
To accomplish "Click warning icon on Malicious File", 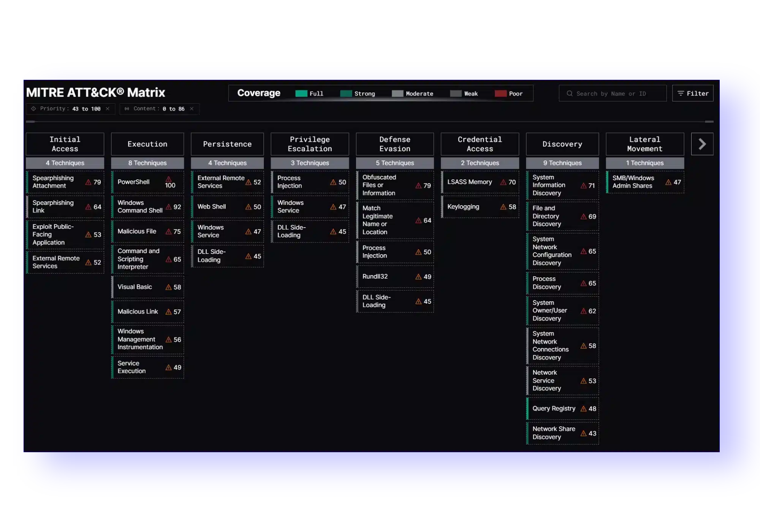I will (169, 231).
